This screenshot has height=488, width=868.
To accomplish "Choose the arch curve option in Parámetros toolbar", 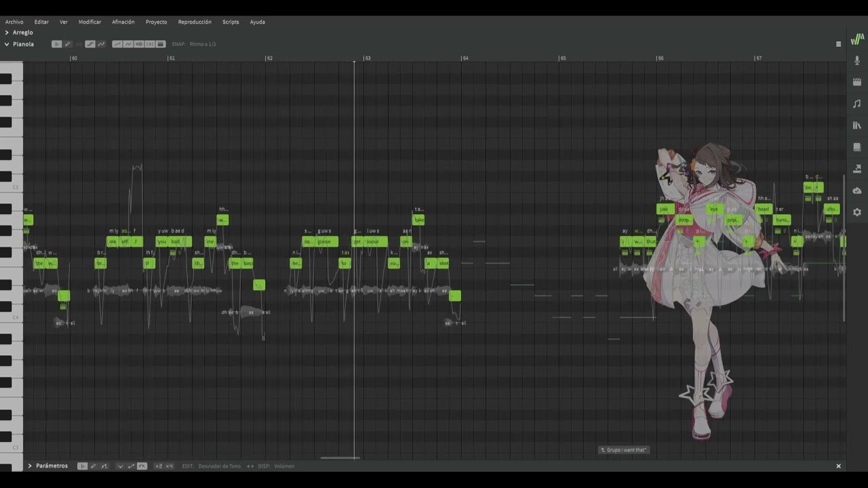I will [x=142, y=466].
